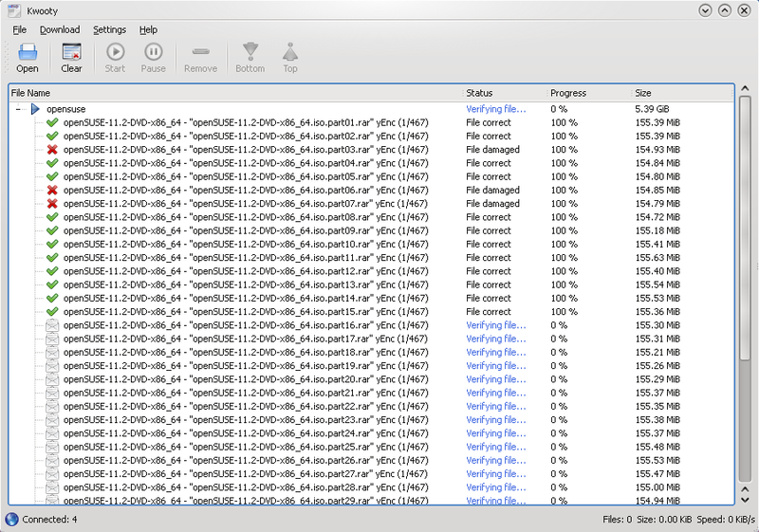Select the part27.rar file name
The width and height of the screenshot is (759, 532).
click(246, 474)
